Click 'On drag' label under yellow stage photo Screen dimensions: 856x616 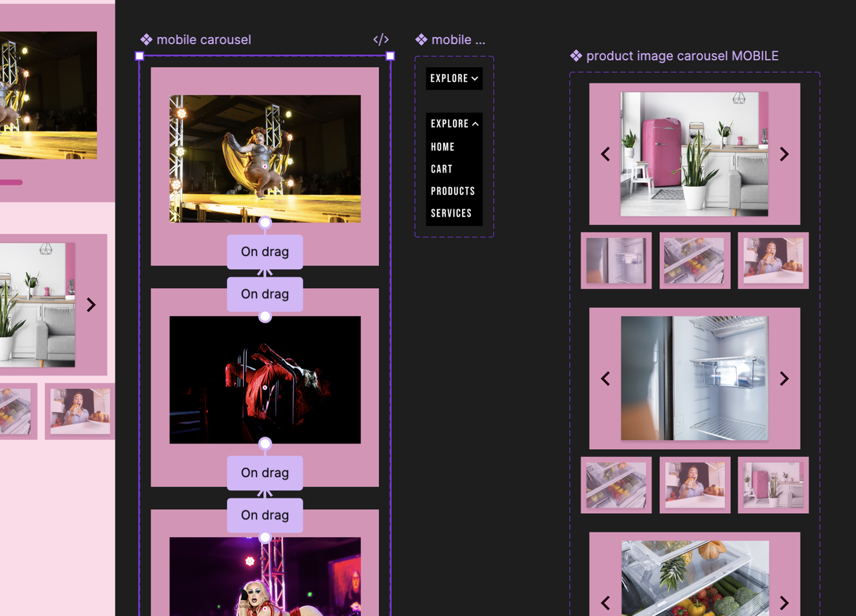(265, 252)
